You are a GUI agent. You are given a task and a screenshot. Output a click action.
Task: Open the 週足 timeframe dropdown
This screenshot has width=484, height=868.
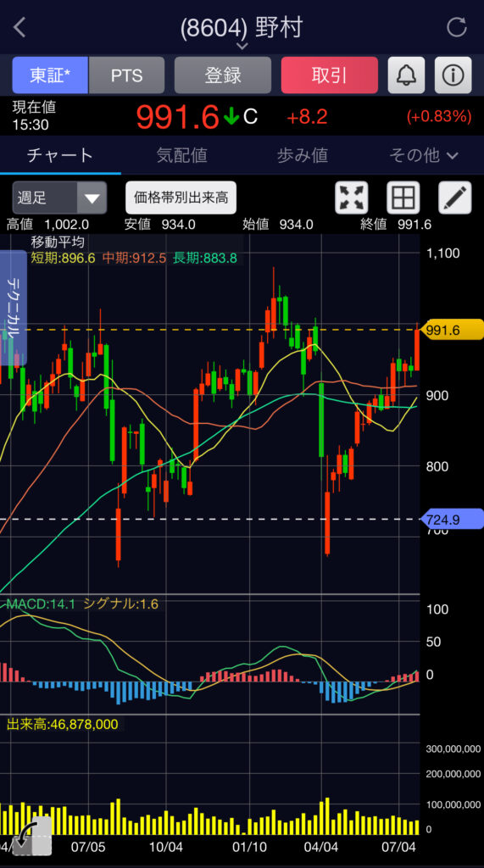point(60,198)
